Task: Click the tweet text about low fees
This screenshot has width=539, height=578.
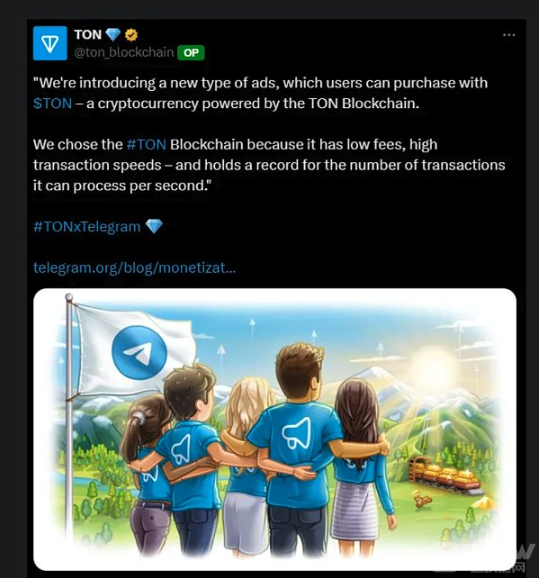Action: [269, 165]
